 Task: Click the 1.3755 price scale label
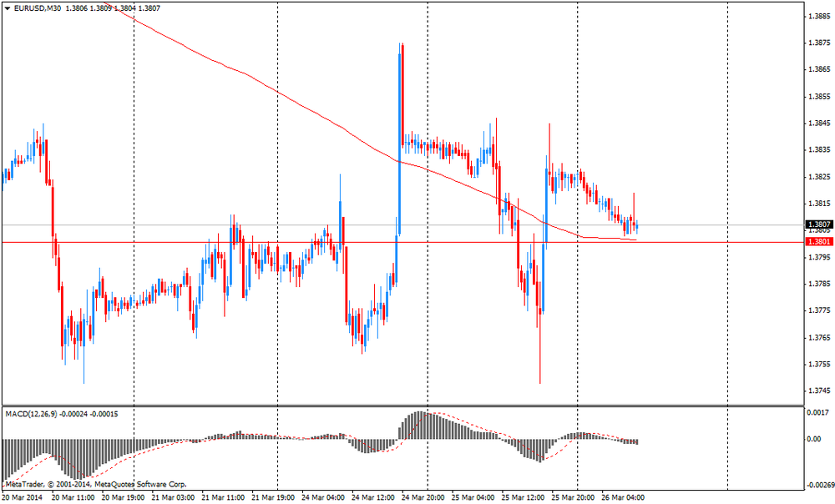(818, 364)
